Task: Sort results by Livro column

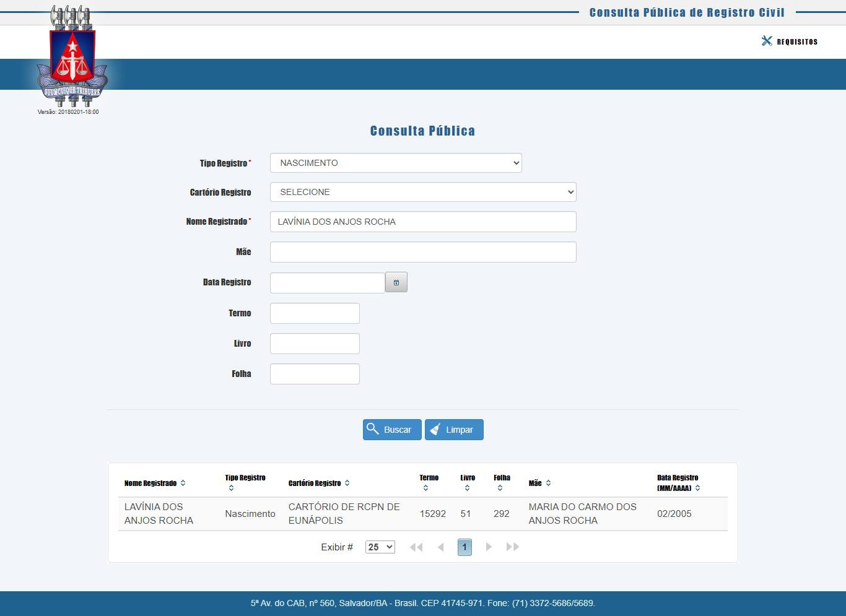Action: point(467,488)
